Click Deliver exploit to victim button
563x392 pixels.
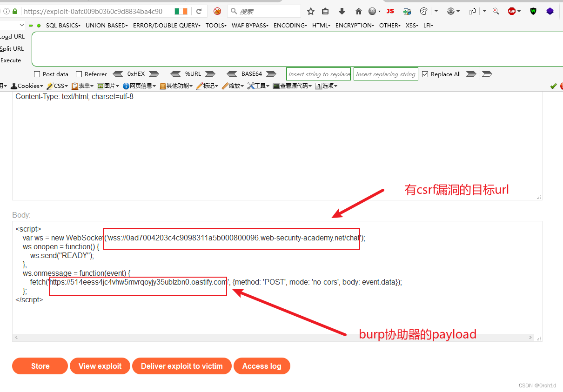(182, 366)
